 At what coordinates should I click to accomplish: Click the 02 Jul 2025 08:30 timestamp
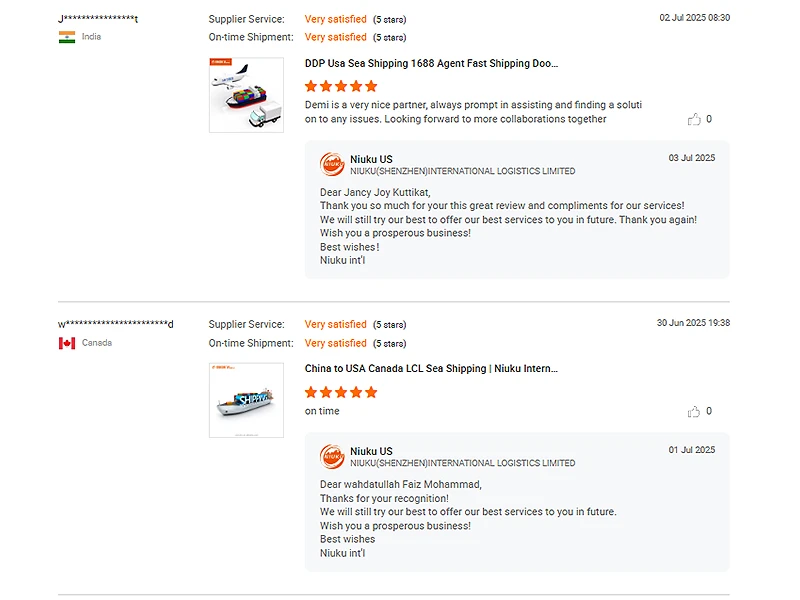click(694, 18)
